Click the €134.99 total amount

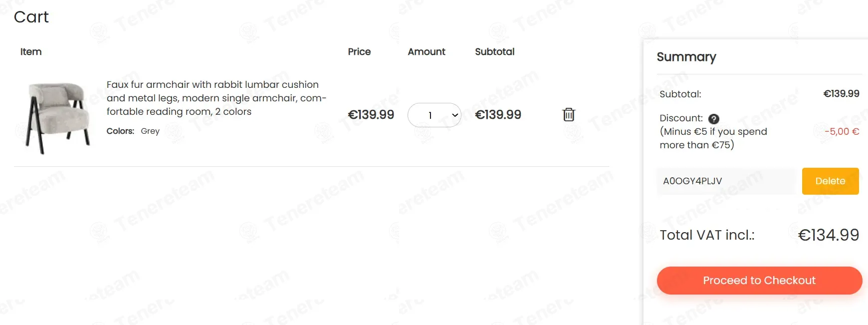[x=829, y=235]
